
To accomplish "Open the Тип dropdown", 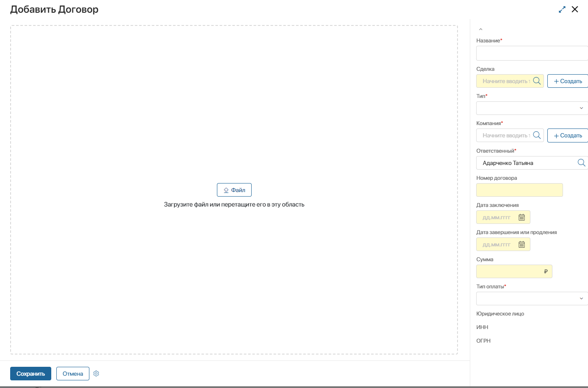I will click(x=532, y=108).
